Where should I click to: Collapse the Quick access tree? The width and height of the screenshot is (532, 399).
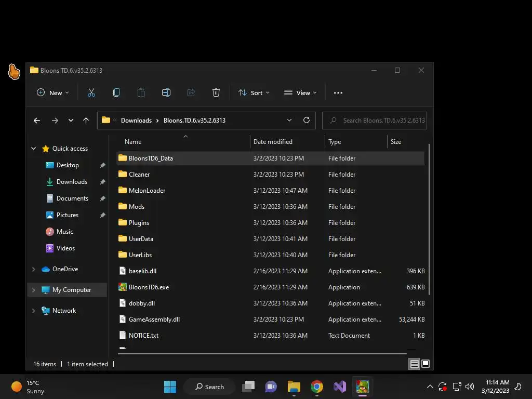point(34,148)
